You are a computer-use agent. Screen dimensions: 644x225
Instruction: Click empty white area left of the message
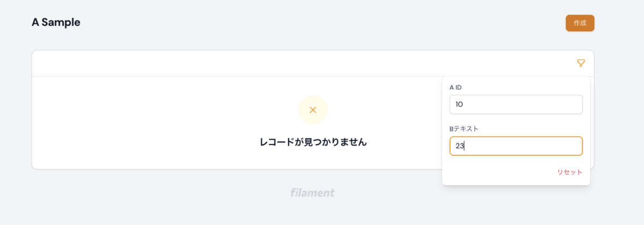tap(134, 129)
